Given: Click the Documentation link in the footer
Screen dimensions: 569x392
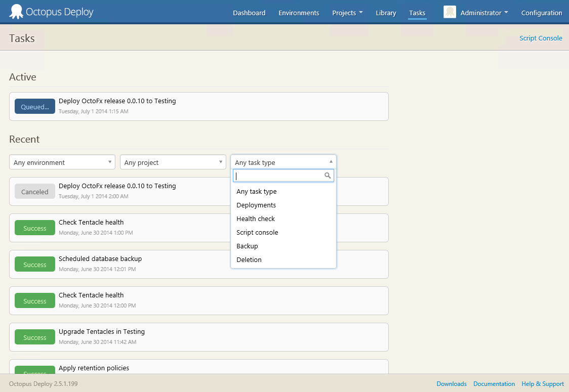Looking at the screenshot, I should [x=494, y=383].
